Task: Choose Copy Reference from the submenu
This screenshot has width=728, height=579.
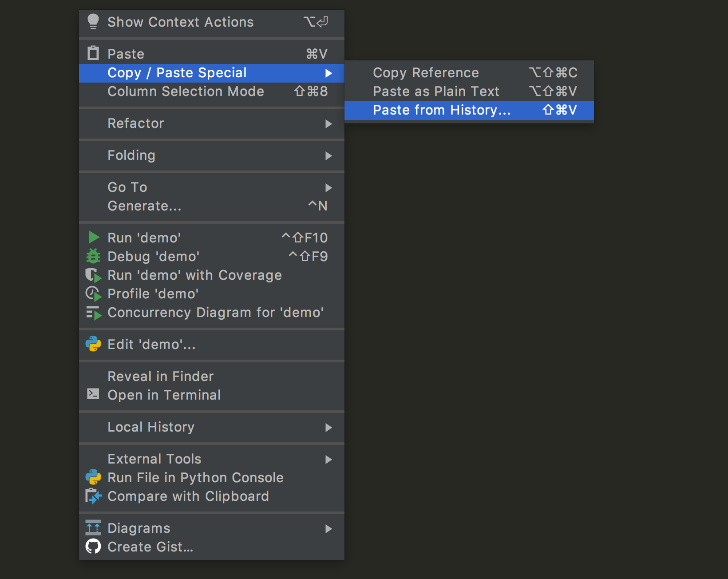Action: click(426, 73)
